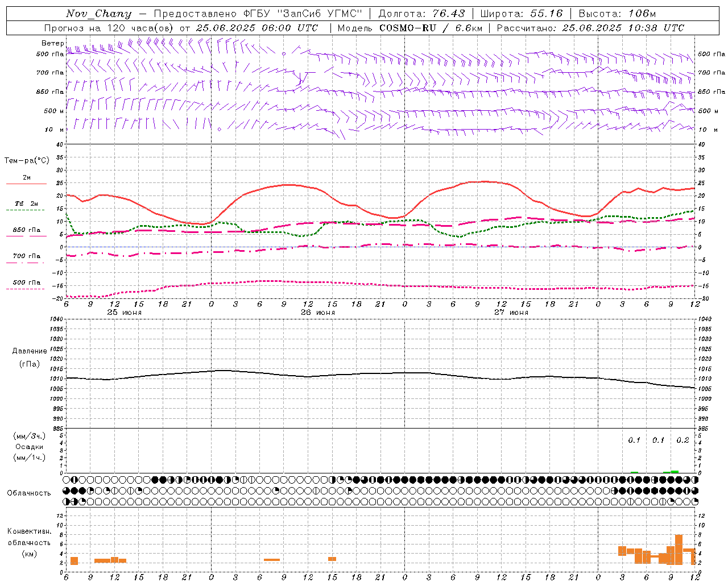Click the 'Тем-ра(°C)' temperature panel label
The image size is (728, 582).
tap(27, 161)
